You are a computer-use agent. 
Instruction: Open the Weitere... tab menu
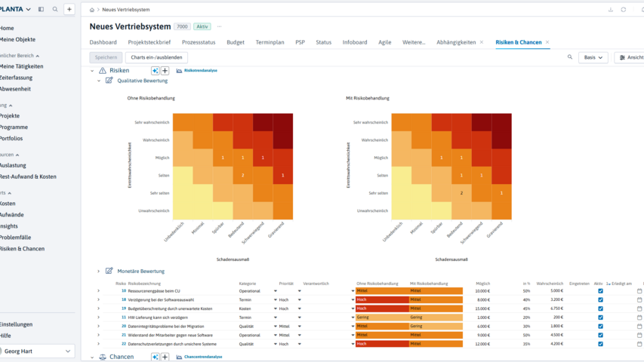click(414, 42)
